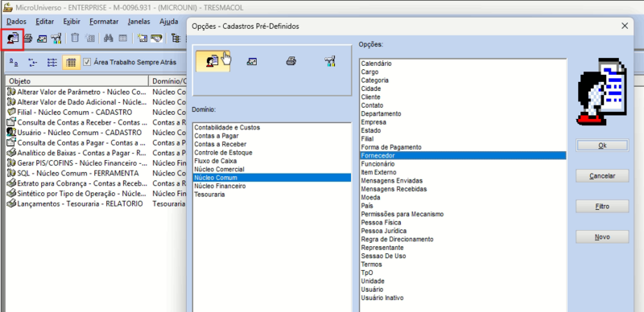This screenshot has height=312, width=644.
Task: Open the Ajuda menu
Action: pyautogui.click(x=169, y=22)
